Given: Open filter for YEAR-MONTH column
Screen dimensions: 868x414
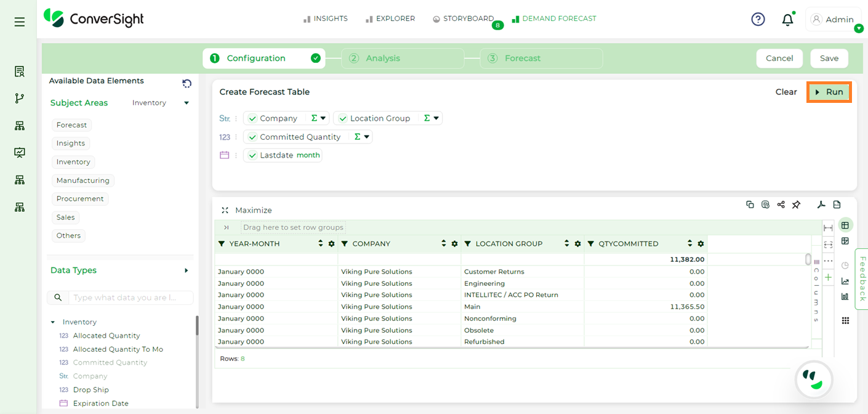Looking at the screenshot, I should [222, 244].
